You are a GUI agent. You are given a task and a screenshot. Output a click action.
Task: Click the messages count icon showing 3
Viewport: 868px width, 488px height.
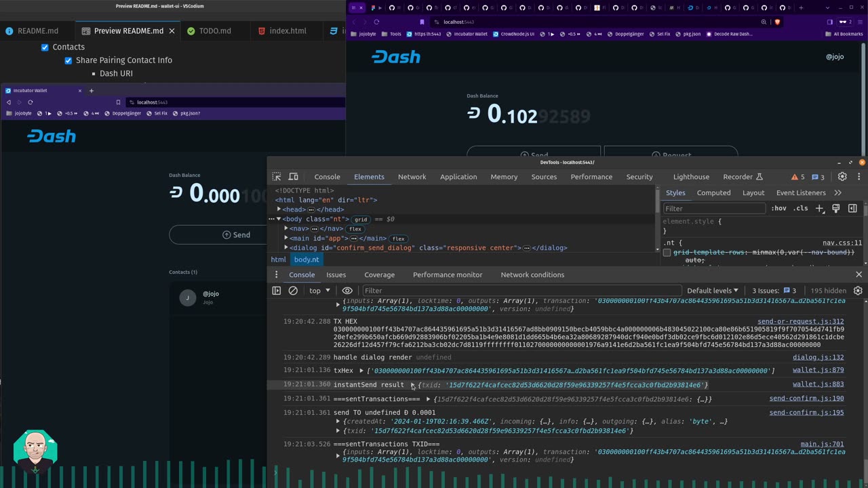click(818, 177)
